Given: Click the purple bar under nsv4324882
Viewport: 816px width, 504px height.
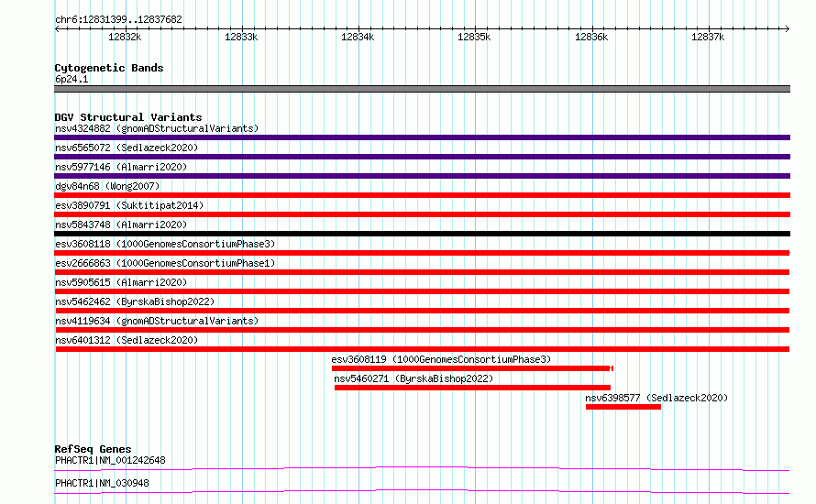Looking at the screenshot, I should pos(422,137).
